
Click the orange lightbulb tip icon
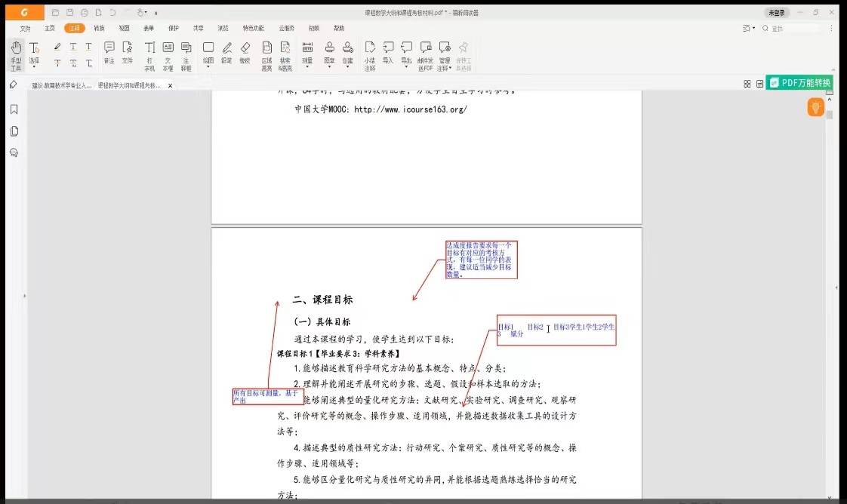tap(815, 108)
